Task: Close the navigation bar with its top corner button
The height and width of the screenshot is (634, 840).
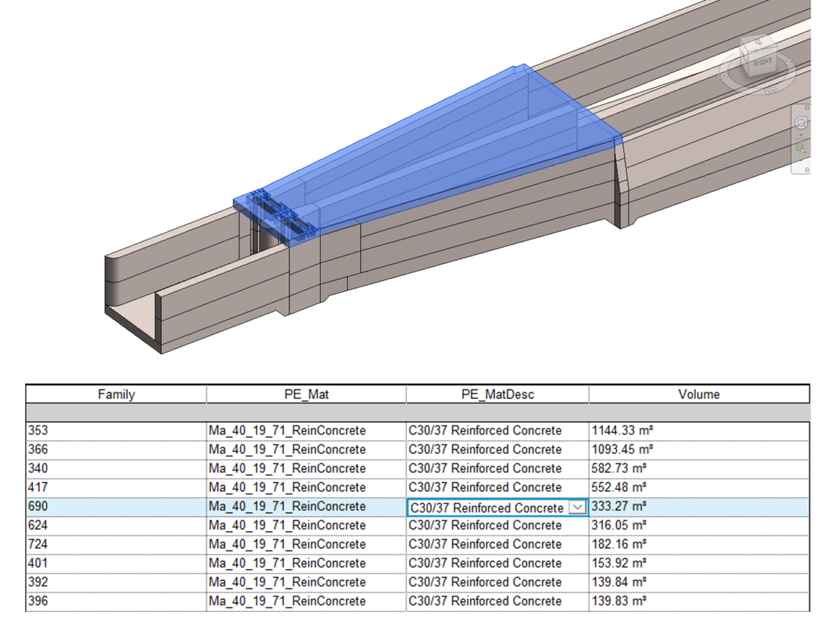Action: 807,107
